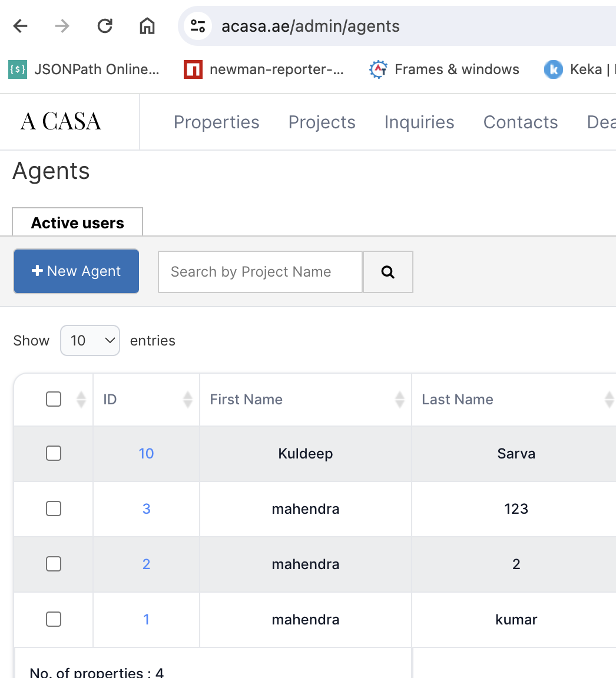The width and height of the screenshot is (616, 678).
Task: Click the browser home icon
Action: pyautogui.click(x=147, y=26)
